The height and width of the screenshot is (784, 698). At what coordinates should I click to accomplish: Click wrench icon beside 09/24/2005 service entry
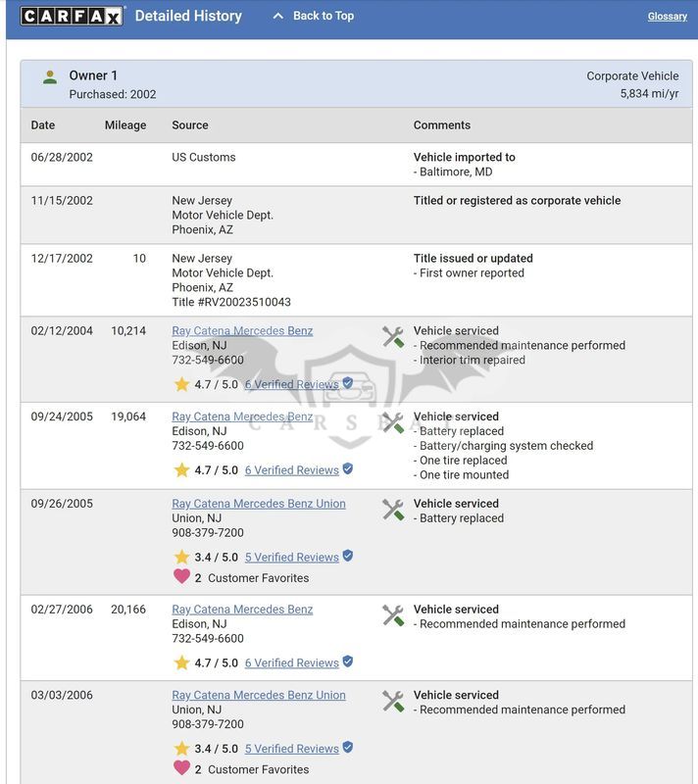click(393, 423)
